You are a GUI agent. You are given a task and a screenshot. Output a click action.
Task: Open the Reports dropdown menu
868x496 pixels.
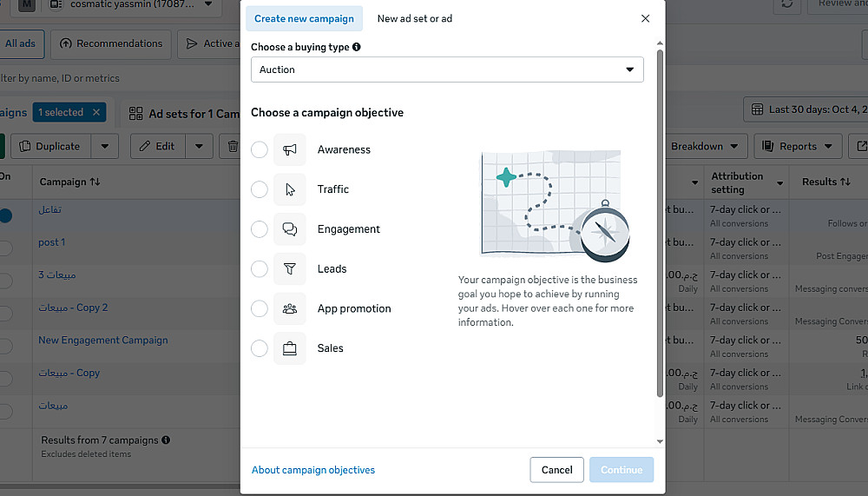click(x=798, y=146)
